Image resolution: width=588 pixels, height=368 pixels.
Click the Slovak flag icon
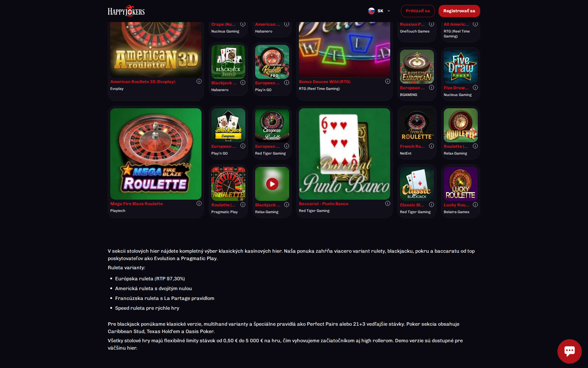pyautogui.click(x=371, y=11)
